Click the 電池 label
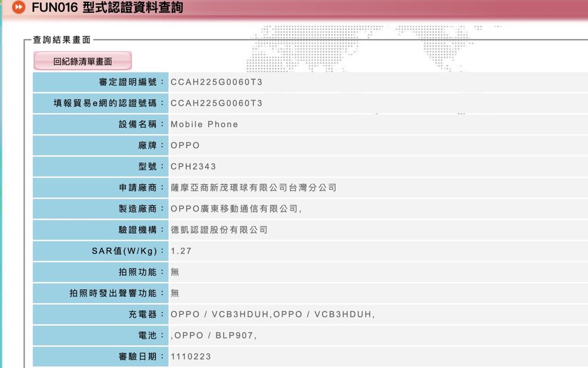588x368 pixels. 151,335
